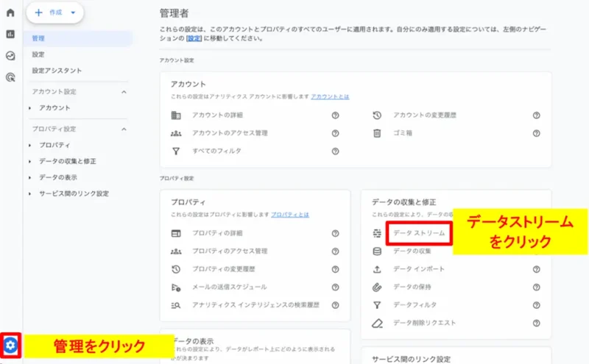Click the アカウントの詳細 building icon
This screenshot has width=589, height=364.
click(176, 115)
